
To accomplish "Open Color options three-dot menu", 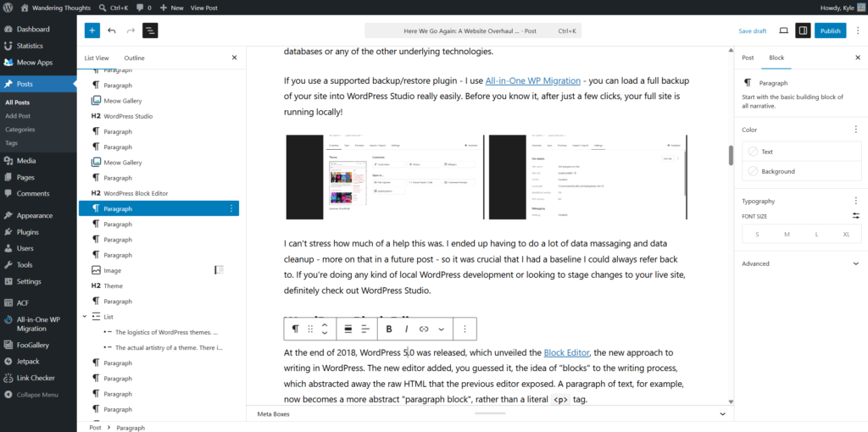I will point(856,130).
